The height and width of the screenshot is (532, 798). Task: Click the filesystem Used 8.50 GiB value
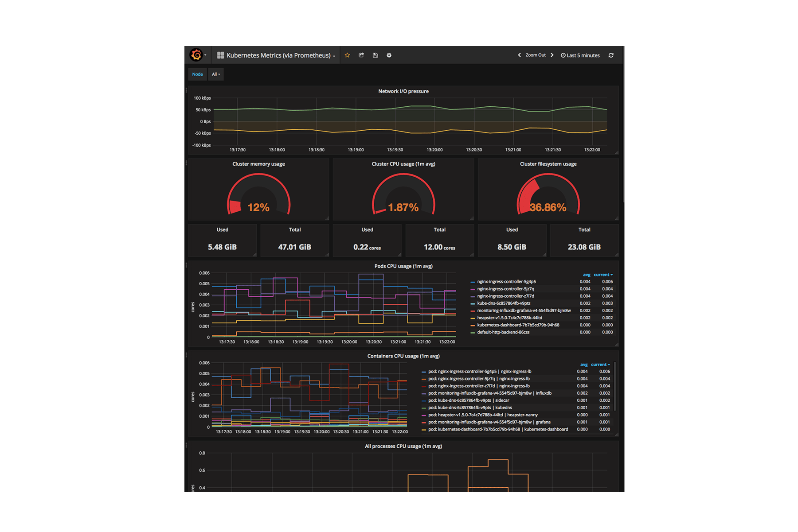512,247
